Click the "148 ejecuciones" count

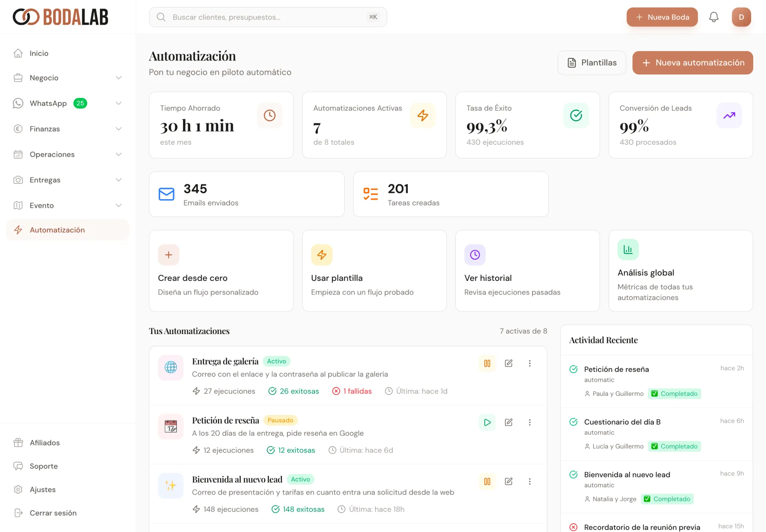(226, 509)
